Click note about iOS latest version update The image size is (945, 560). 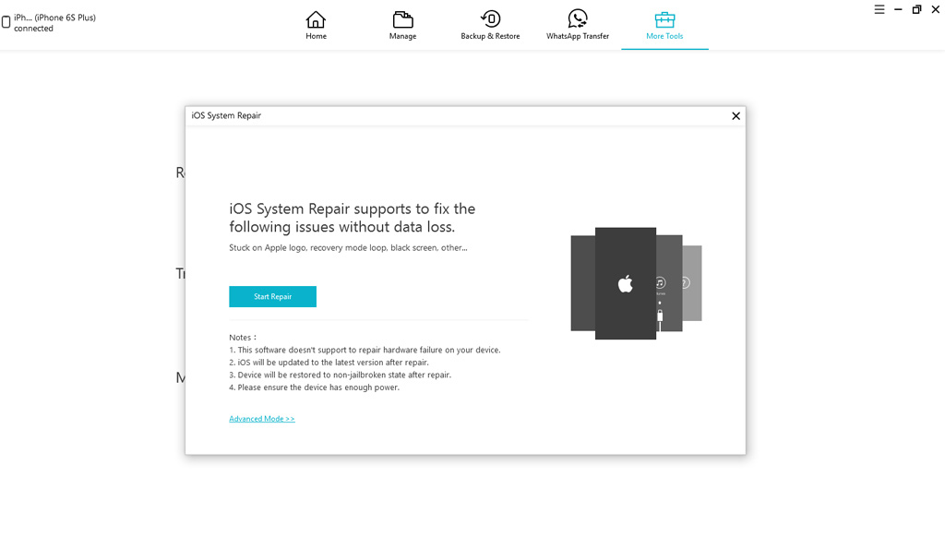[329, 363]
